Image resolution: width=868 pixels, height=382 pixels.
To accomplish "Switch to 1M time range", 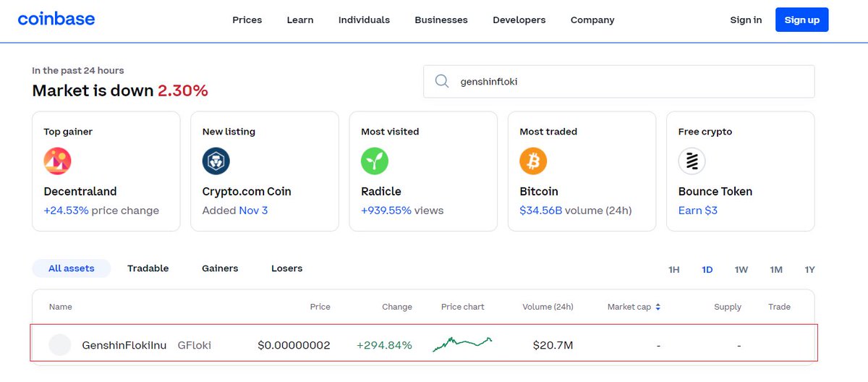I will [776, 270].
